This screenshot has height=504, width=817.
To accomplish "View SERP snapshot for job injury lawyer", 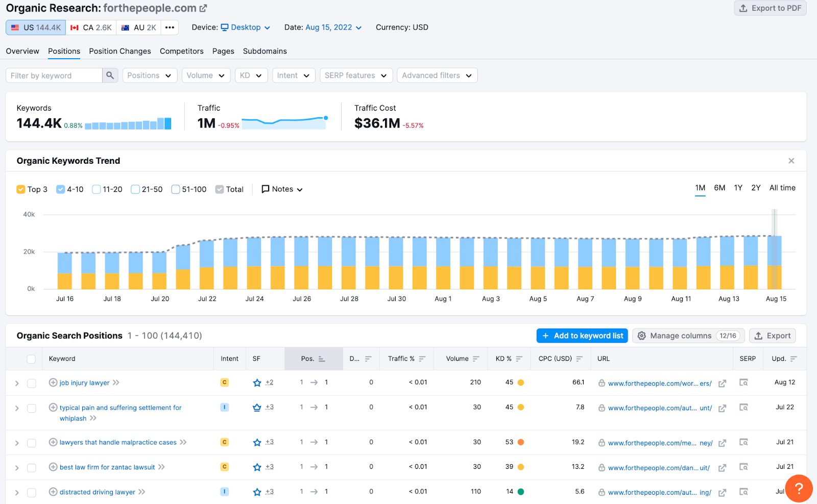I will pos(744,383).
